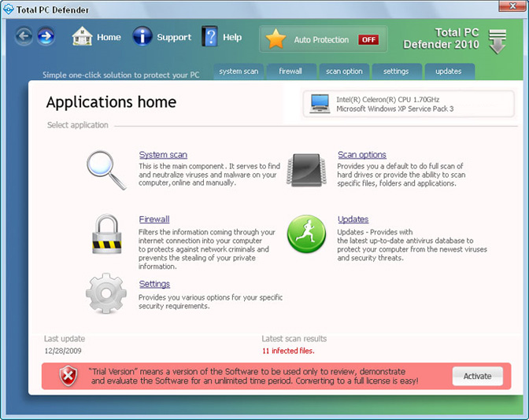Screen dimensions: 529x420
Task: Click the last update date 12/28/2009
Action: point(63,351)
